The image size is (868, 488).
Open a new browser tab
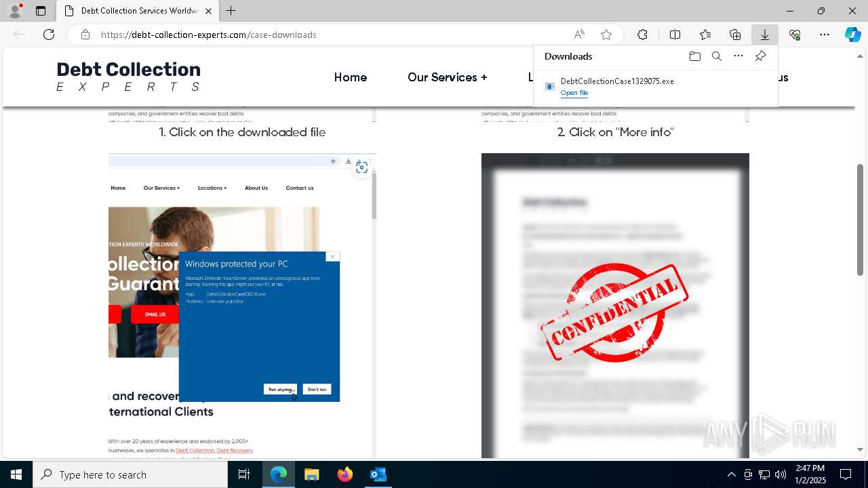point(231,11)
